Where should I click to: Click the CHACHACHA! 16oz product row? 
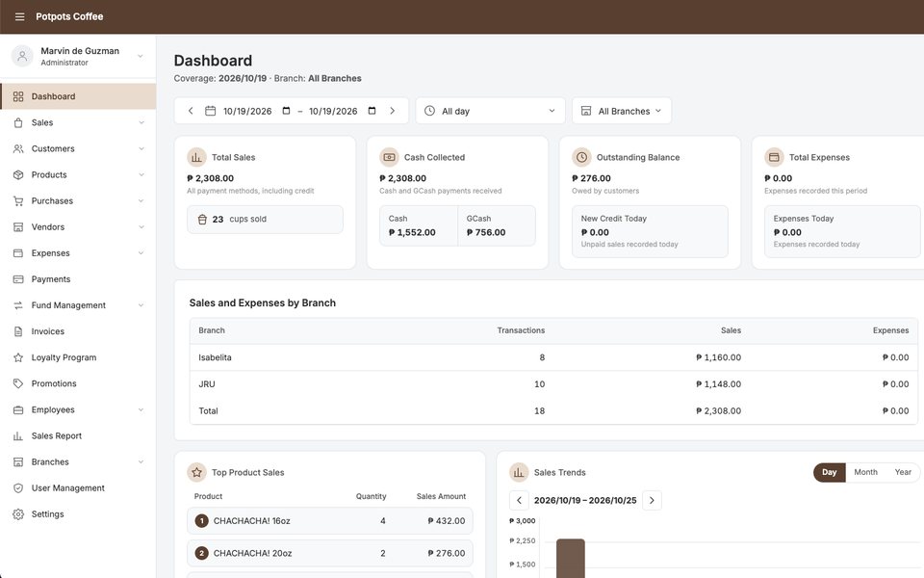click(330, 521)
